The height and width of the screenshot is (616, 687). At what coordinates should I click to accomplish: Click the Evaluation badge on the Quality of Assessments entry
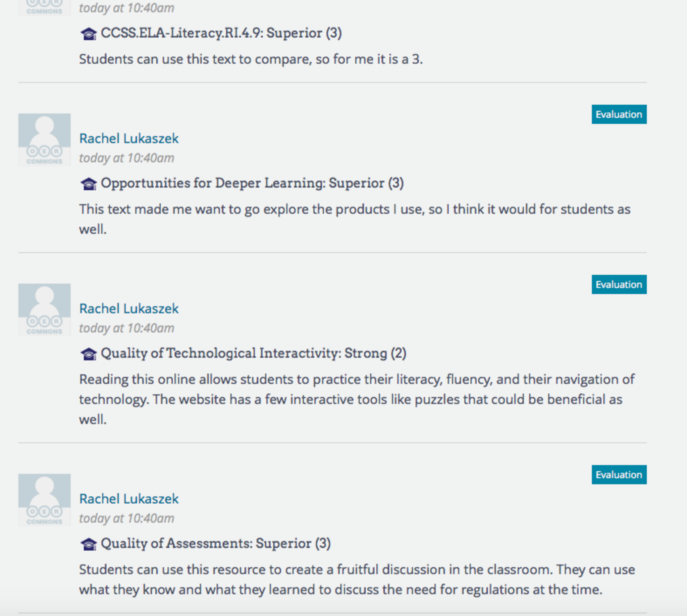point(619,475)
